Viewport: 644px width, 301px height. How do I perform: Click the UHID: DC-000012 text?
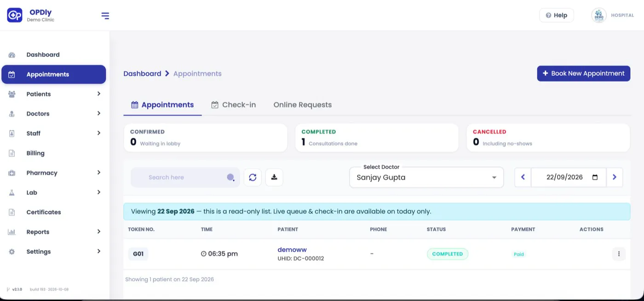tap(301, 259)
